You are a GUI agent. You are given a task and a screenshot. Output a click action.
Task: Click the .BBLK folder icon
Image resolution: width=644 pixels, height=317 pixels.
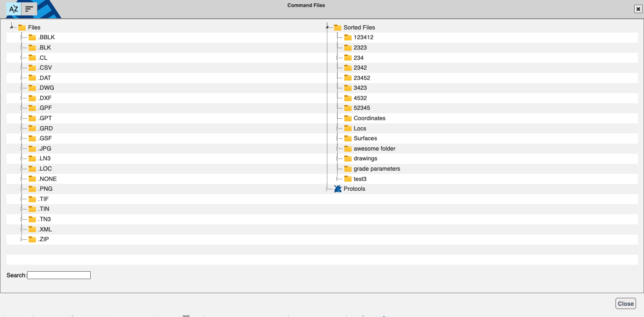pos(32,37)
